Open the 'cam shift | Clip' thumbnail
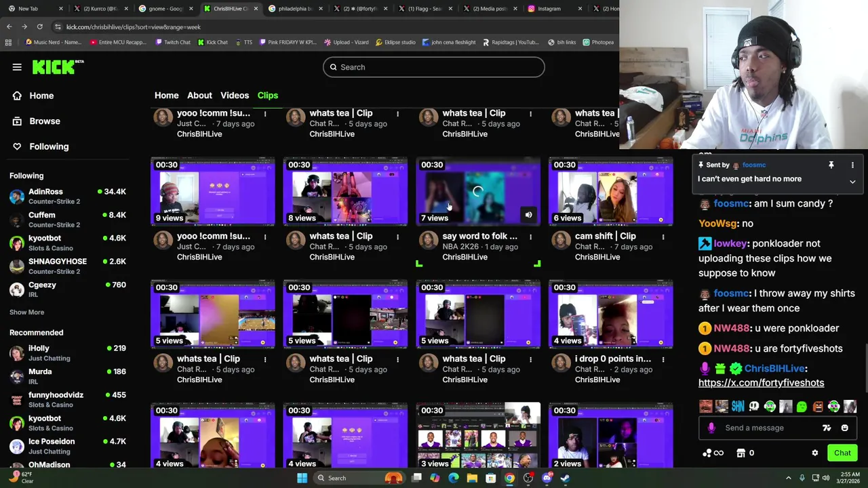 click(610, 192)
